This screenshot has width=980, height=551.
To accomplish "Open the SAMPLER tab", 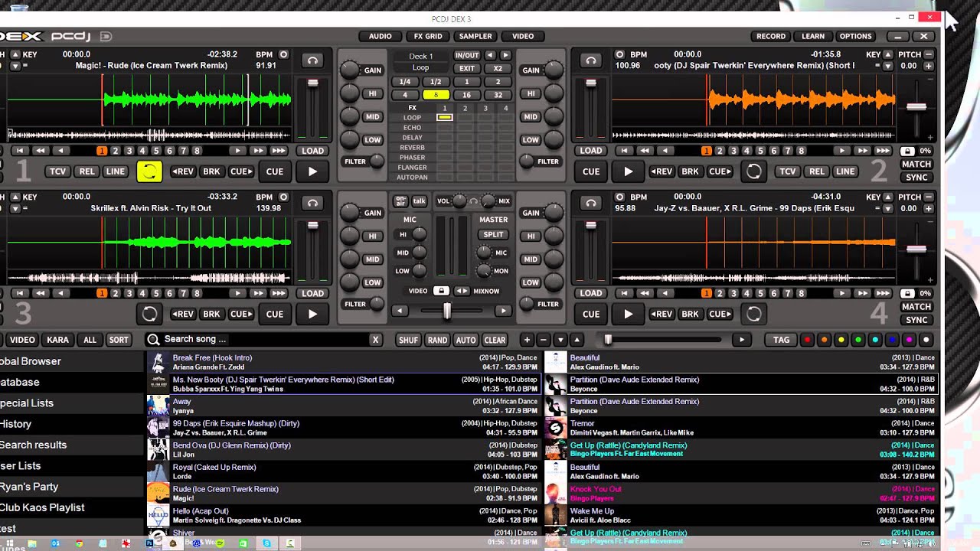I will click(x=475, y=36).
